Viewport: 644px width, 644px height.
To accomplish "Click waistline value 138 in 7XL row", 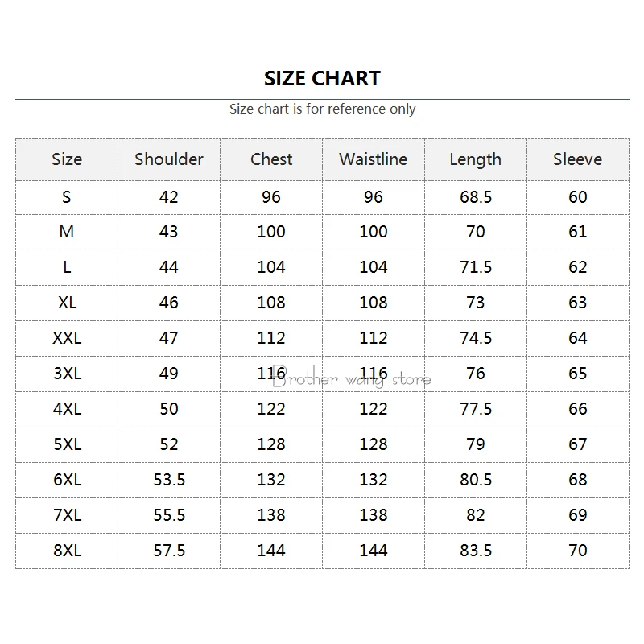I will point(374,515).
